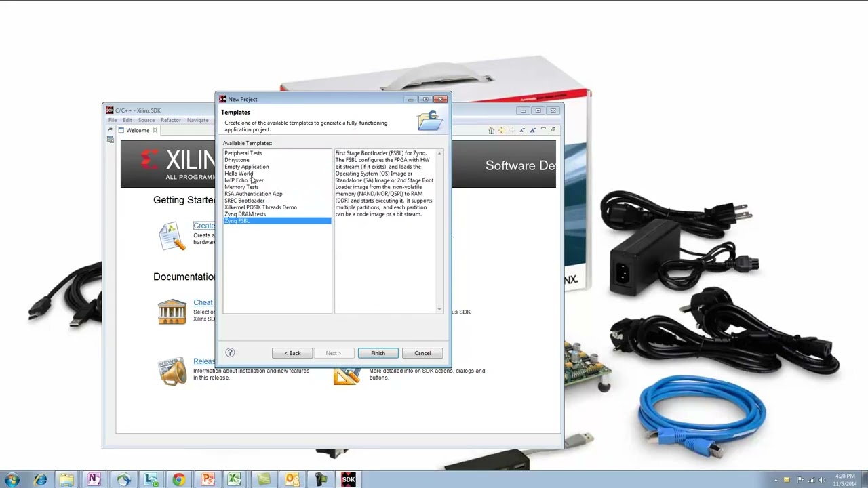
Task: Launch Internet Explorer from taskbar
Action: tap(40, 479)
